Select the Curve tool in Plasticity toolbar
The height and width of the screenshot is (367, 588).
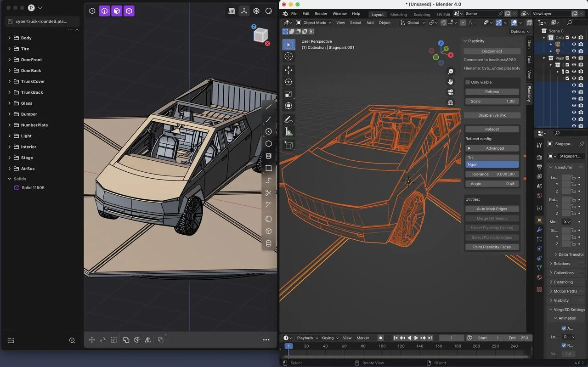click(269, 119)
